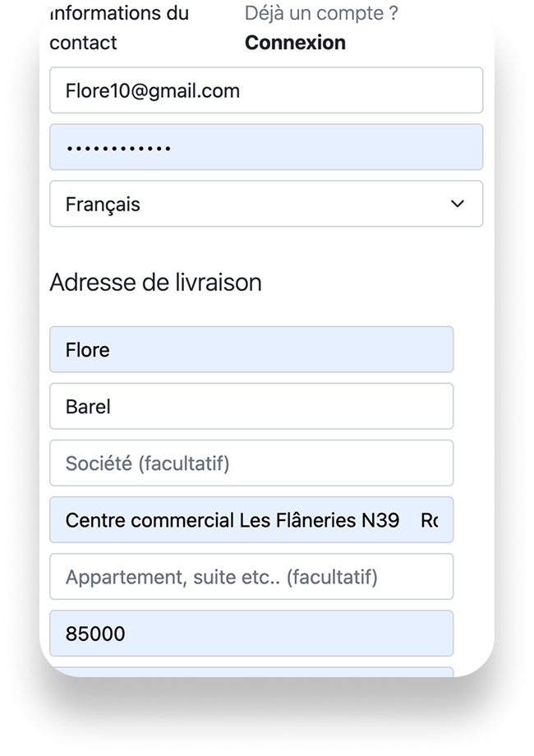Click the postal code field showing 85000
Viewport: 534px width, 756px height.
[251, 634]
